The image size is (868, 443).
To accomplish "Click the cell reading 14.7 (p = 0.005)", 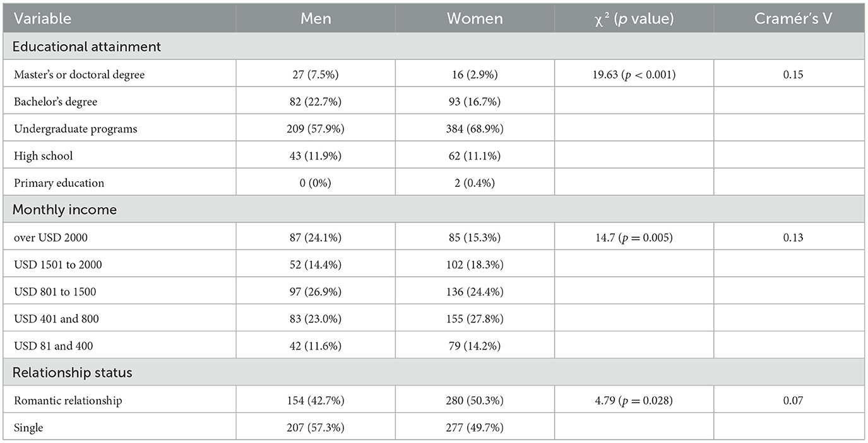I will (634, 238).
